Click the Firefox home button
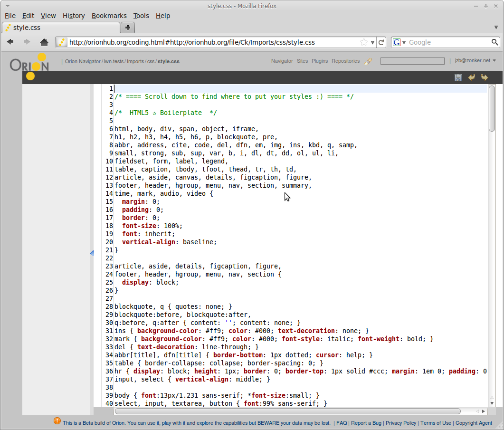504x430 pixels. [44, 42]
